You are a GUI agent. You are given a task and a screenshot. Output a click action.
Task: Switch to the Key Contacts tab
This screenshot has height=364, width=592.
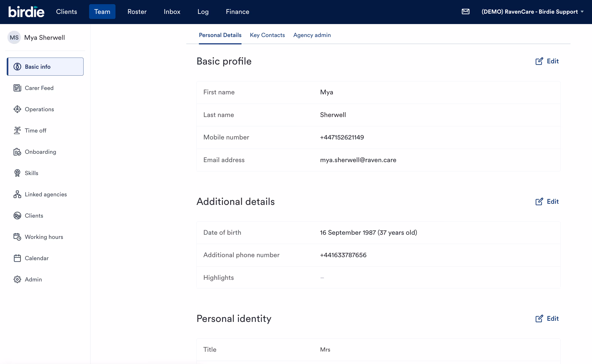coord(267,35)
